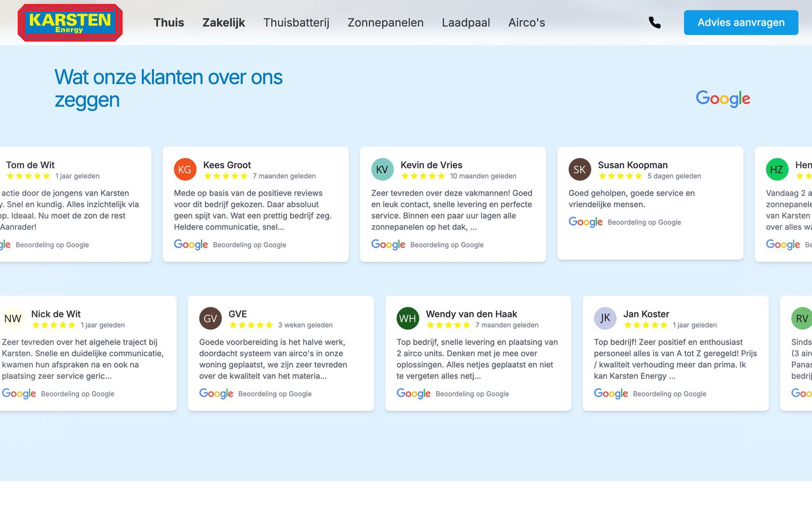Screen dimensions: 812x508
Task: Click Jan Koster's JK avatar
Action: click(x=605, y=318)
